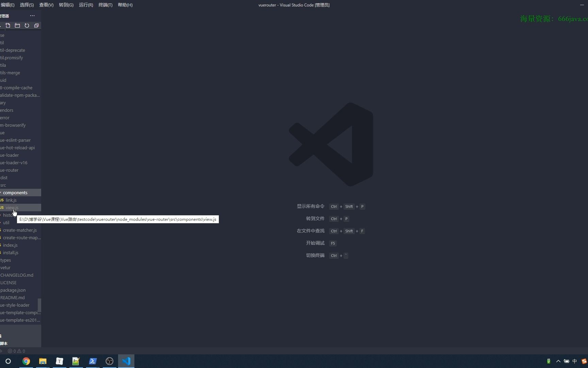
Task: Open create-route-map file
Action: click(20, 237)
